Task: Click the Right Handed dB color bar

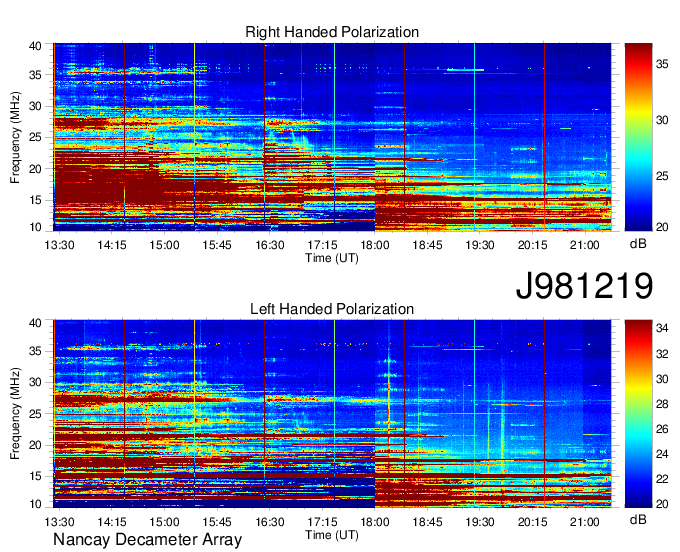Action: click(638, 137)
